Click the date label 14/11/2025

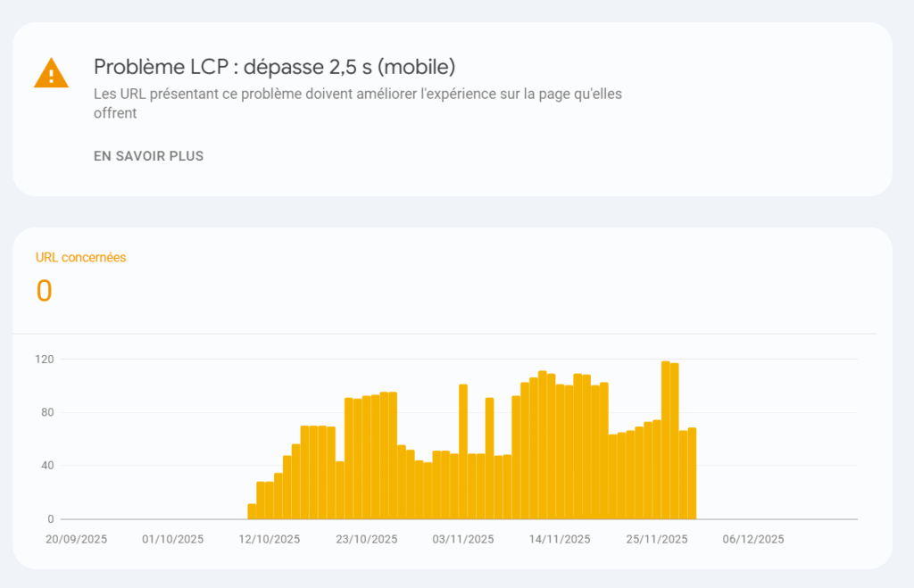(x=558, y=539)
